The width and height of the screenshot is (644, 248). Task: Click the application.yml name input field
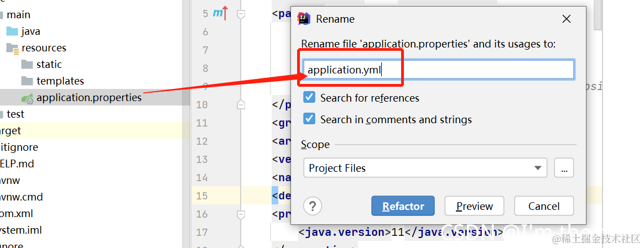click(x=438, y=70)
